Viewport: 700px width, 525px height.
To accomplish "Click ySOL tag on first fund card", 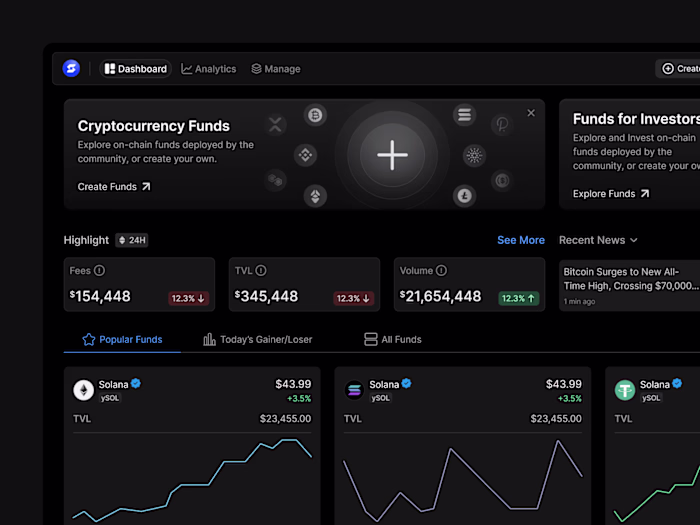I will click(x=110, y=398).
